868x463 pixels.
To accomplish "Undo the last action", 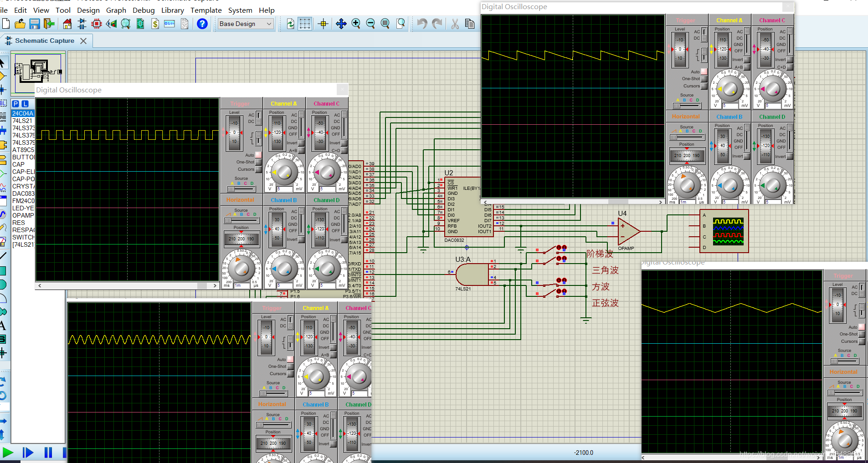I will [x=422, y=24].
